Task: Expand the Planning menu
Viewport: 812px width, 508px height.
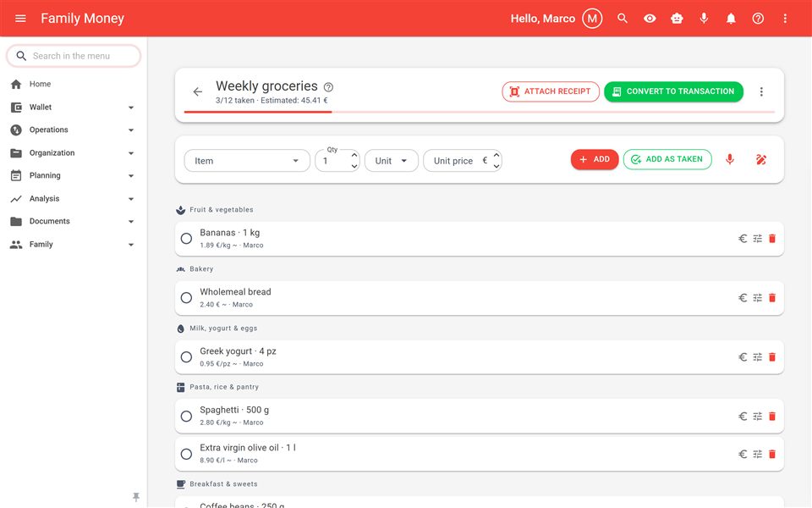Action: [x=73, y=176]
